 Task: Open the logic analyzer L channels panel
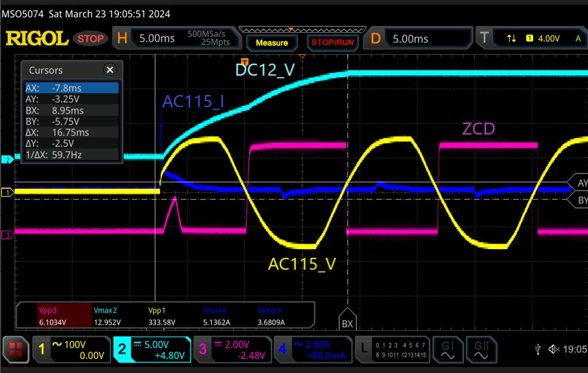392,350
